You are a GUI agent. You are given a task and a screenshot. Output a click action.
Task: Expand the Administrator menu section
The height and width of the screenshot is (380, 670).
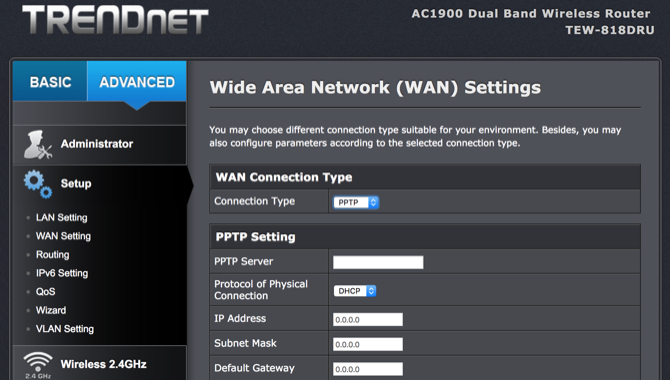click(x=100, y=144)
